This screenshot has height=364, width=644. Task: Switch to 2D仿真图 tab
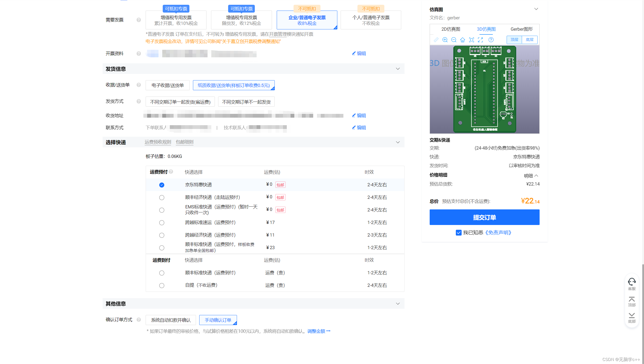451,29
